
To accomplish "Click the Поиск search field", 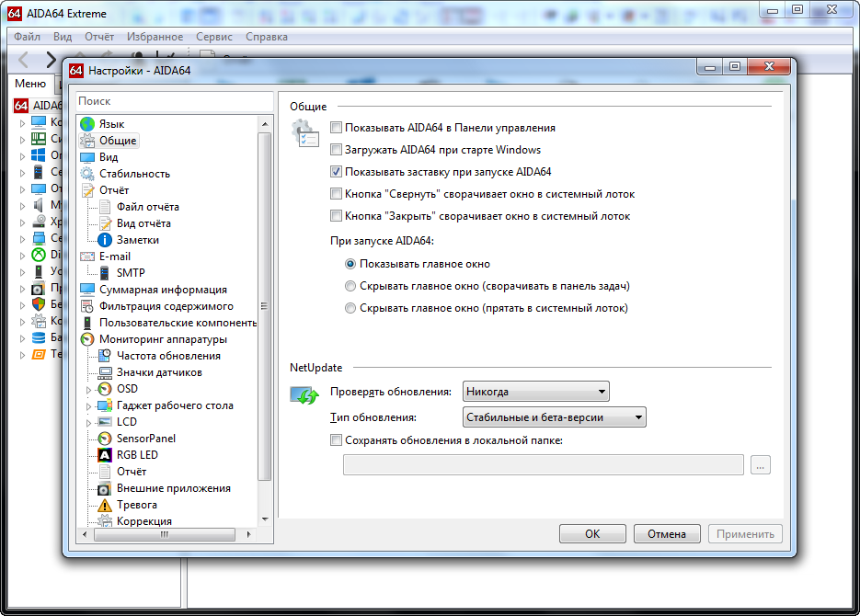I will 175,101.
